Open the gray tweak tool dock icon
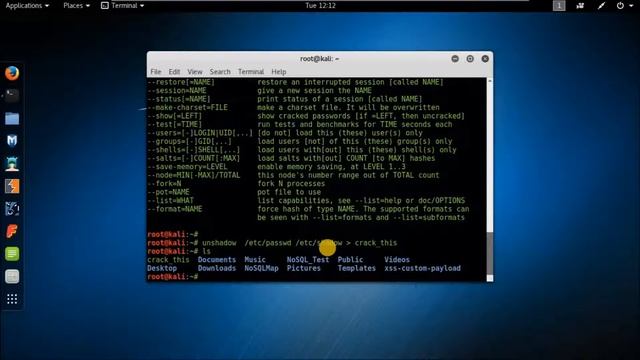The image size is (640, 360). [x=12, y=277]
